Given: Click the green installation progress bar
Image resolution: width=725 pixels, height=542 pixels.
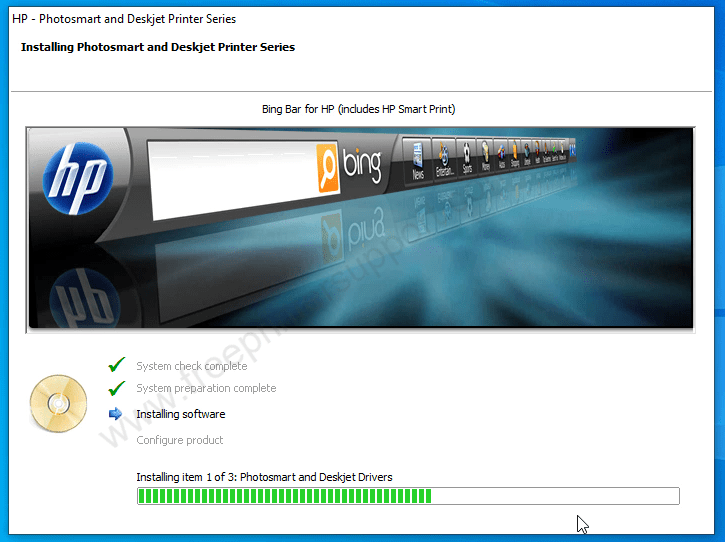Looking at the screenshot, I should click(408, 496).
